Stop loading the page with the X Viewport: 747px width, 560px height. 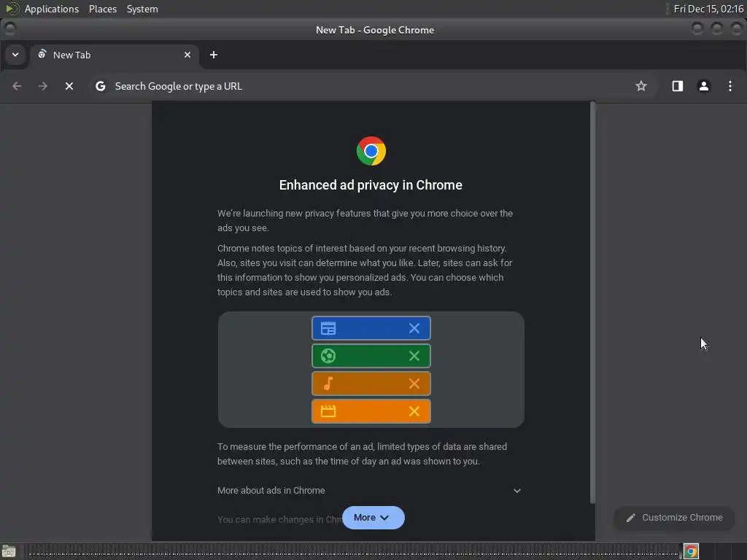[69, 86]
